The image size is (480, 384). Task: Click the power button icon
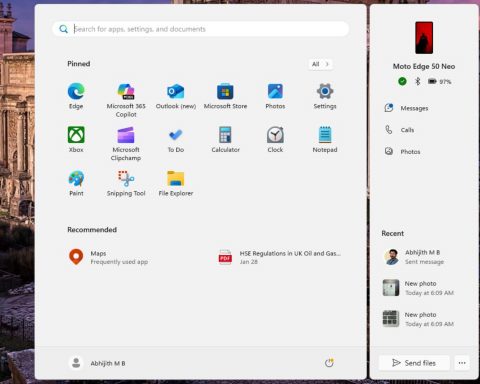tap(329, 363)
